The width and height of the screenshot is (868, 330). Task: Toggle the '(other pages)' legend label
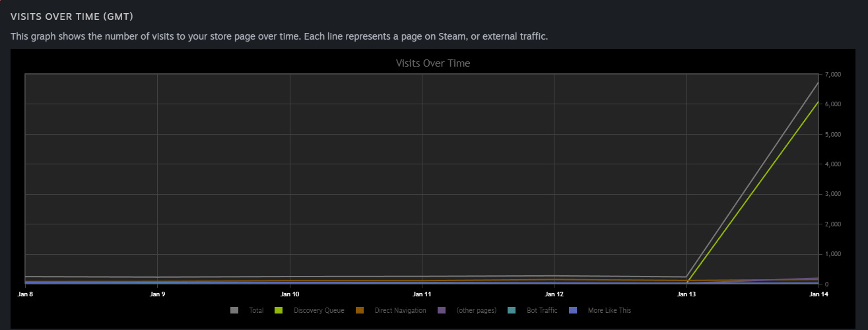(476, 310)
